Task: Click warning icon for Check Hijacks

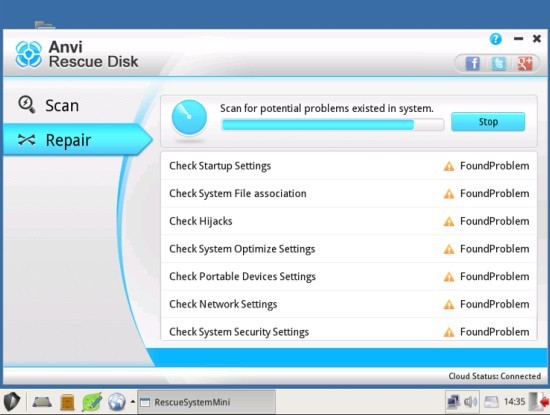Action: (x=449, y=221)
